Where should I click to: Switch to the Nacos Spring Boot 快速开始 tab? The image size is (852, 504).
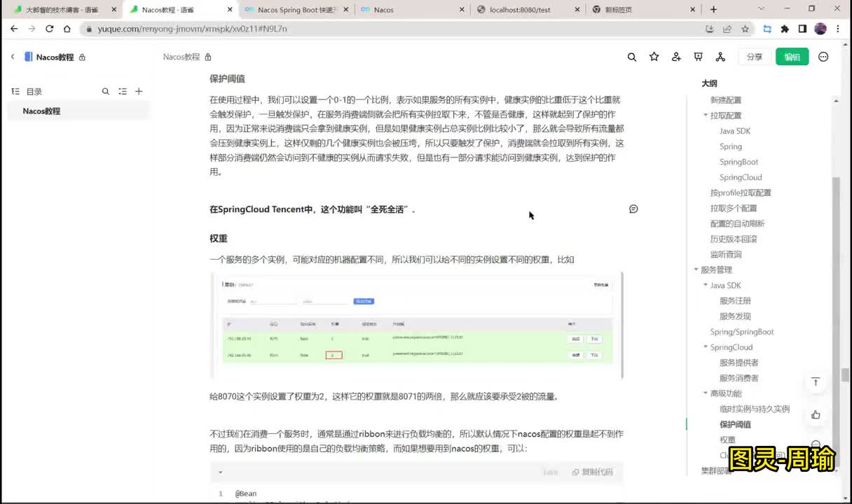[295, 10]
